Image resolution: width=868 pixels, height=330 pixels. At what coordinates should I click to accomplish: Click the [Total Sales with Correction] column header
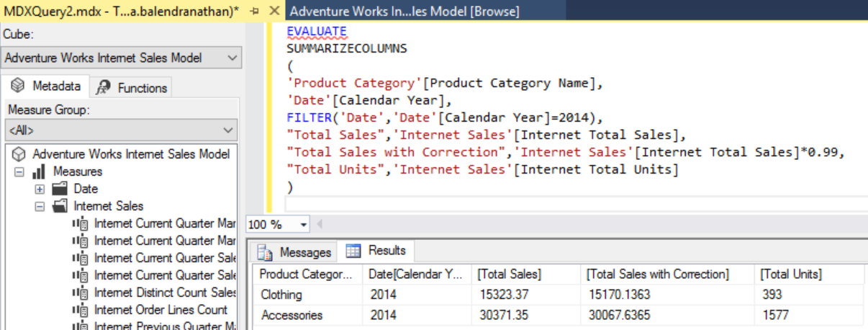pyautogui.click(x=667, y=275)
